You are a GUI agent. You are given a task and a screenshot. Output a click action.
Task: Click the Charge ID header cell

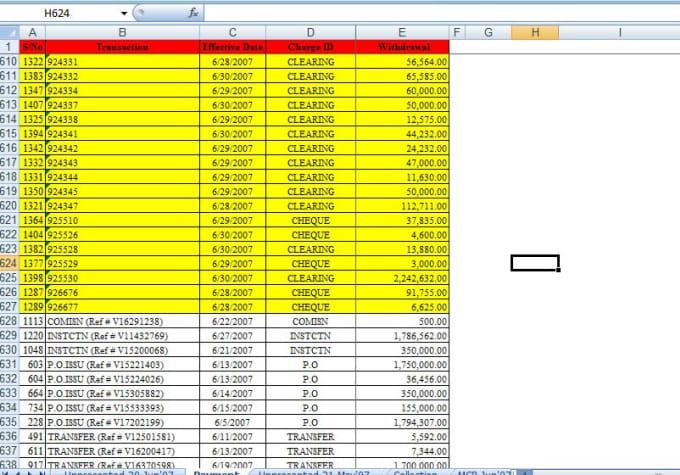(311, 47)
